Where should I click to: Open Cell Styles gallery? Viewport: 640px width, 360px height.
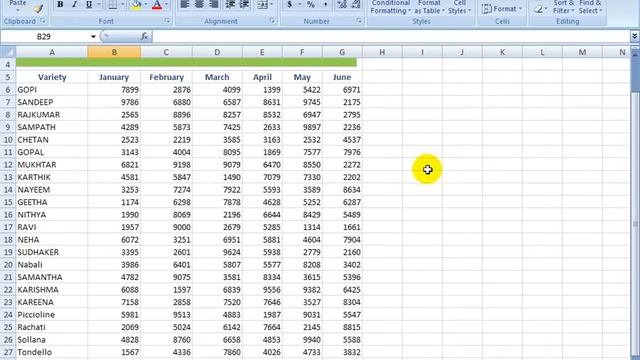click(x=460, y=7)
